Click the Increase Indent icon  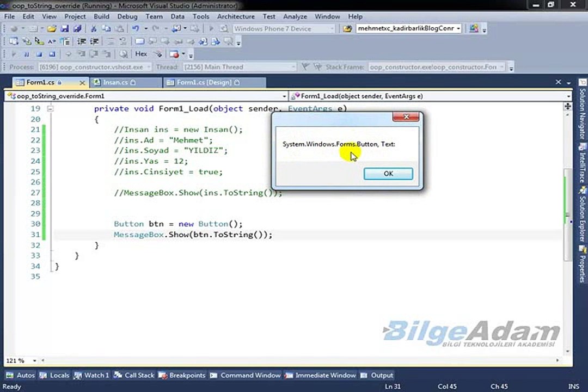(94, 41)
